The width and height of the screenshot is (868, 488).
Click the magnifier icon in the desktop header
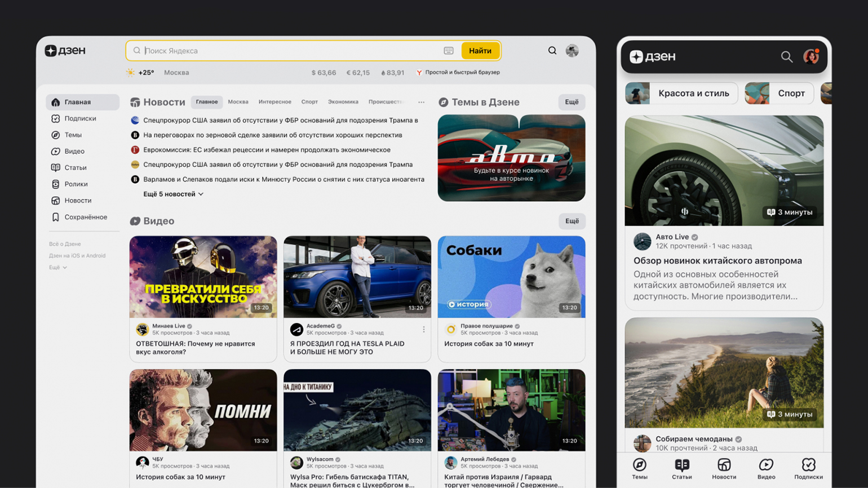coord(552,51)
